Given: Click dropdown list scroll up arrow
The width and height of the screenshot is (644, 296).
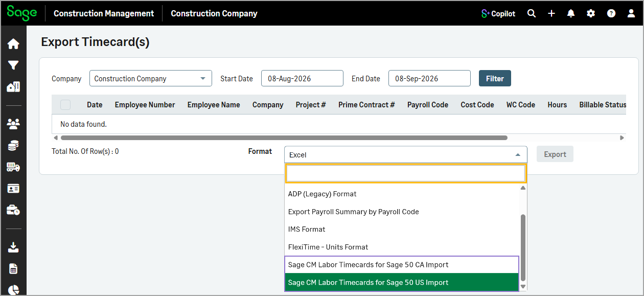Looking at the screenshot, I should [x=523, y=188].
